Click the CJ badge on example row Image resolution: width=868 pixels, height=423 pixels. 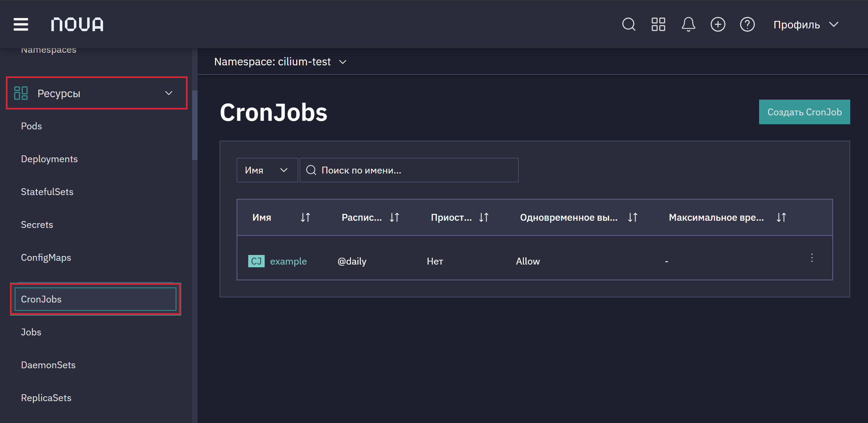(x=256, y=261)
